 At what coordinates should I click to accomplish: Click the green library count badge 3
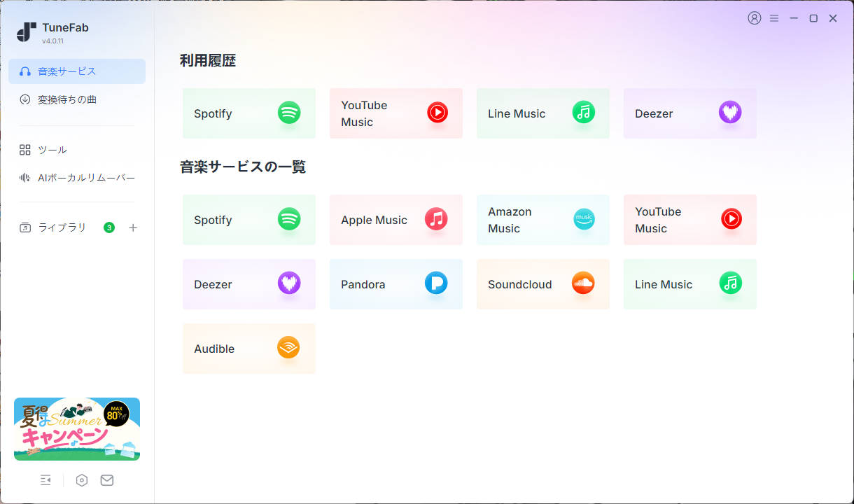(108, 227)
